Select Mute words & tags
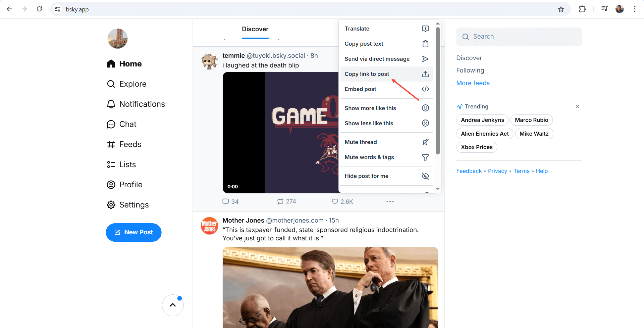 click(386, 157)
